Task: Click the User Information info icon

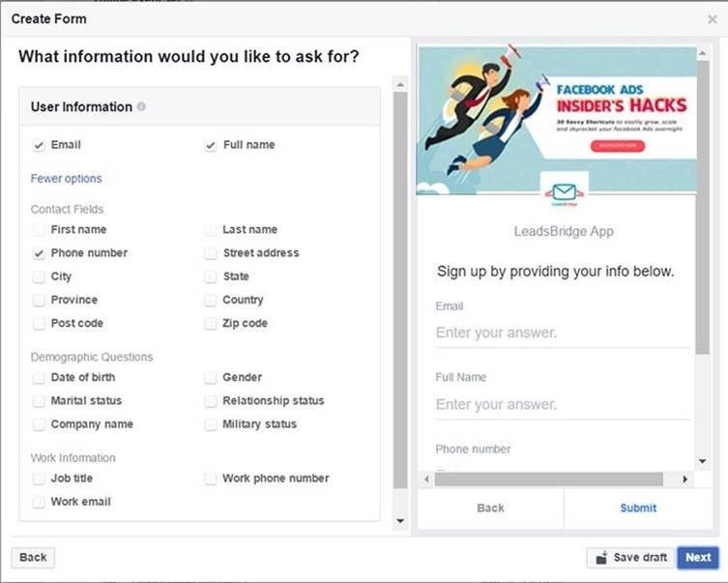Action: point(142,107)
